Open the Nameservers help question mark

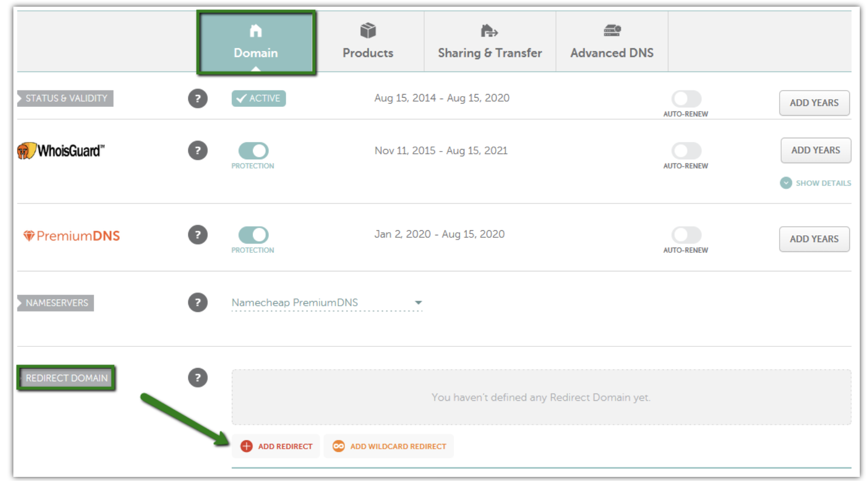click(x=197, y=303)
